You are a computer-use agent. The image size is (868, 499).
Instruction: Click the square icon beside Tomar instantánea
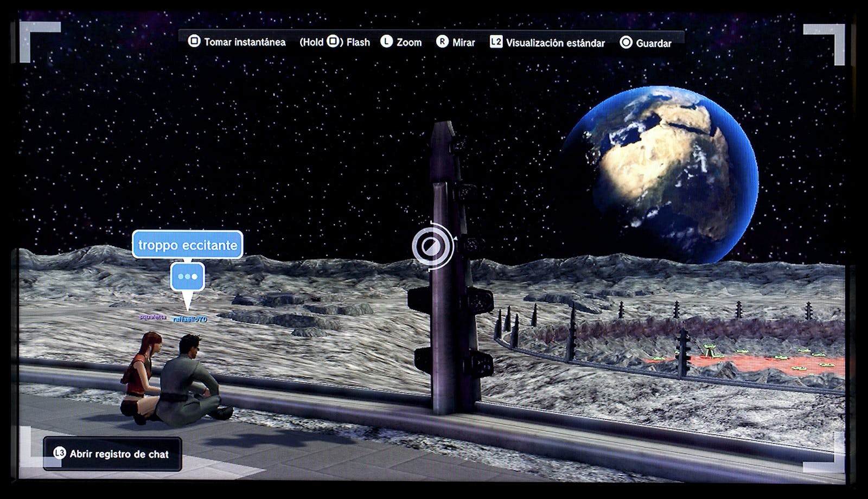(x=194, y=41)
